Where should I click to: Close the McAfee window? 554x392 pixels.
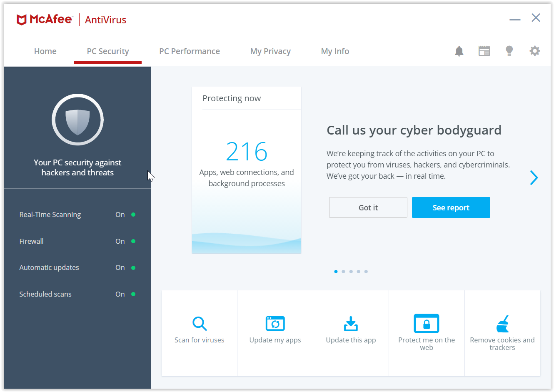536,17
